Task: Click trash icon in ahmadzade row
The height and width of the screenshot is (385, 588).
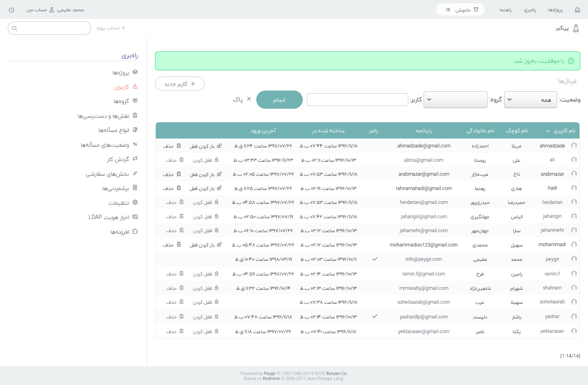Action: [179, 146]
